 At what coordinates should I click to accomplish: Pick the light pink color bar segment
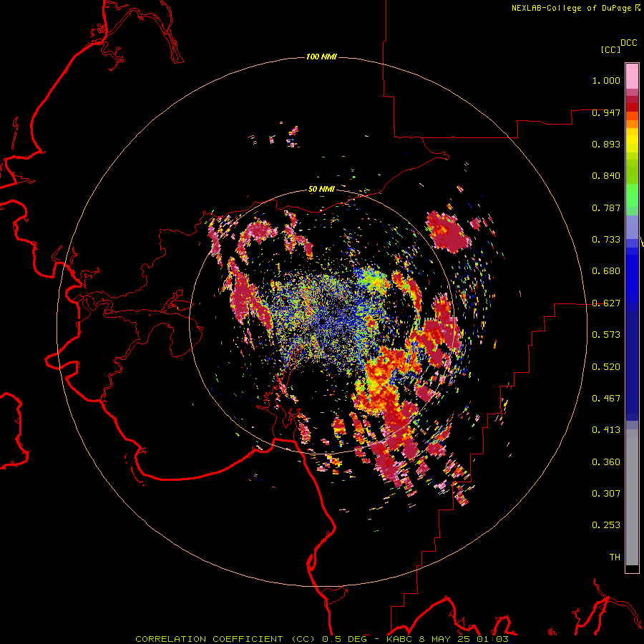click(632, 77)
